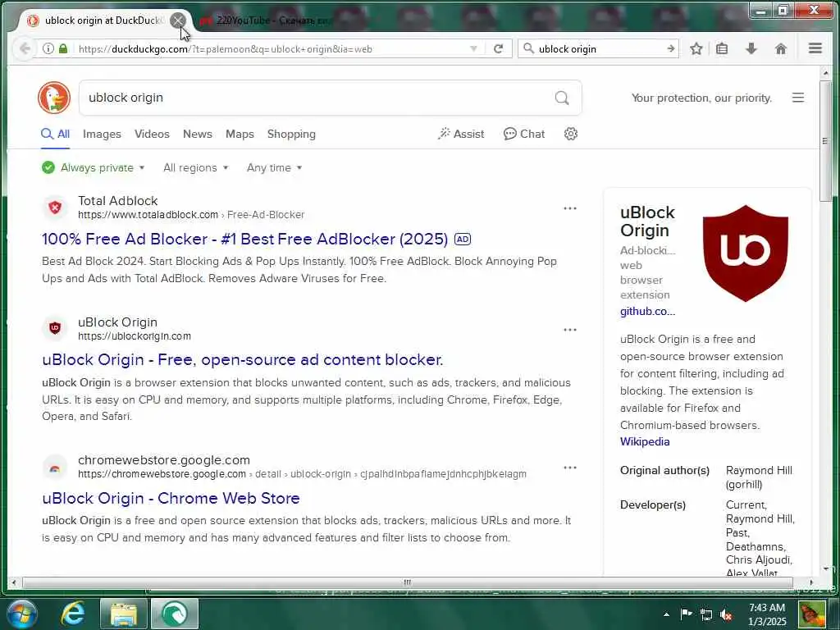Click the browser back arrow button
840x630 pixels.
25,48
